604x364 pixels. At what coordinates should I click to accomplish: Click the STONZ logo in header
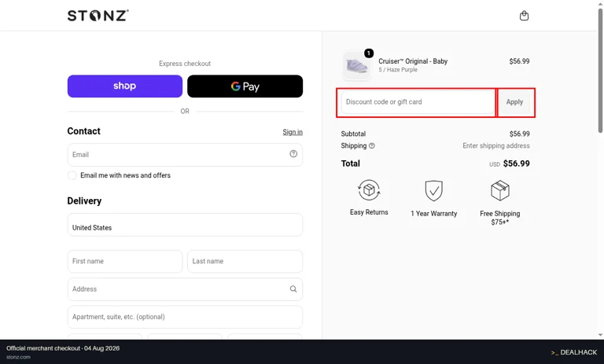98,16
